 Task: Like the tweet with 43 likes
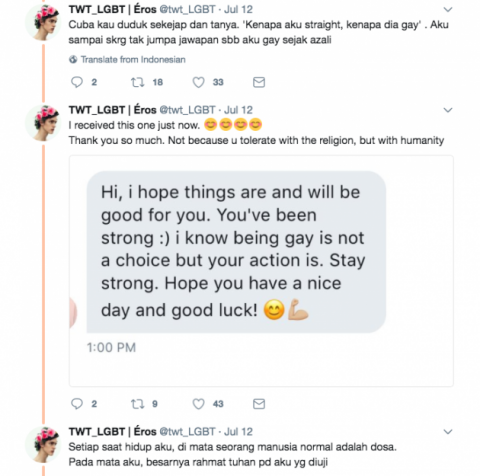tap(198, 404)
